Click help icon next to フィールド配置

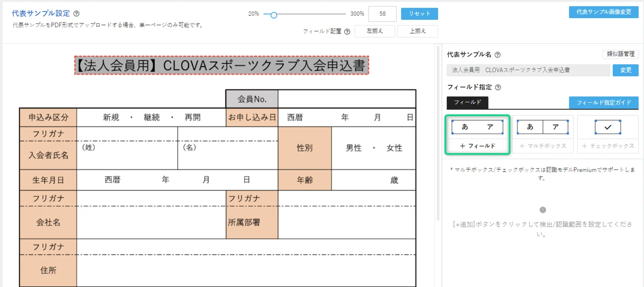tap(347, 32)
